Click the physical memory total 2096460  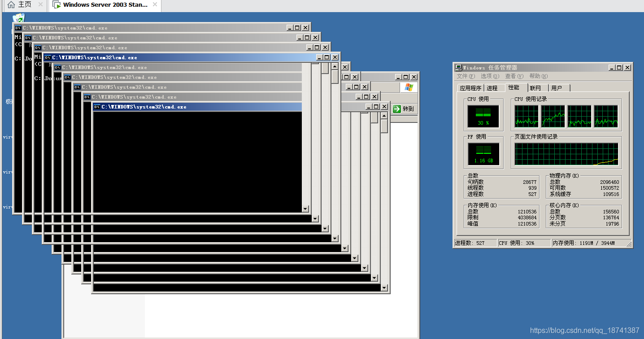pyautogui.click(x=609, y=182)
